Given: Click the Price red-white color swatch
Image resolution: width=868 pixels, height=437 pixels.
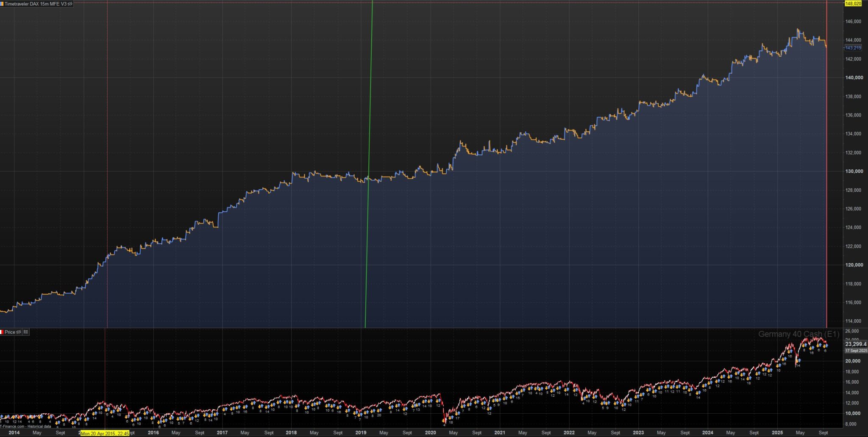Looking at the screenshot, I should pos(2,332).
